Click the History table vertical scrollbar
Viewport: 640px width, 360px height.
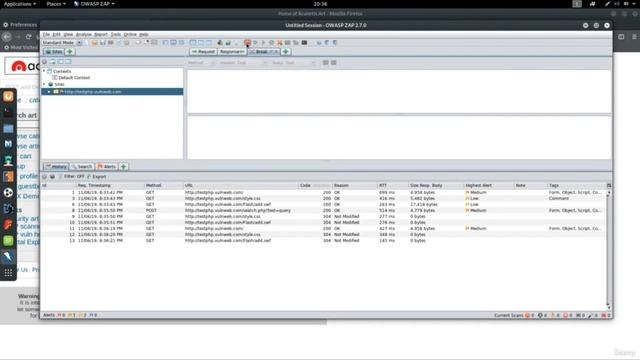tap(609, 250)
